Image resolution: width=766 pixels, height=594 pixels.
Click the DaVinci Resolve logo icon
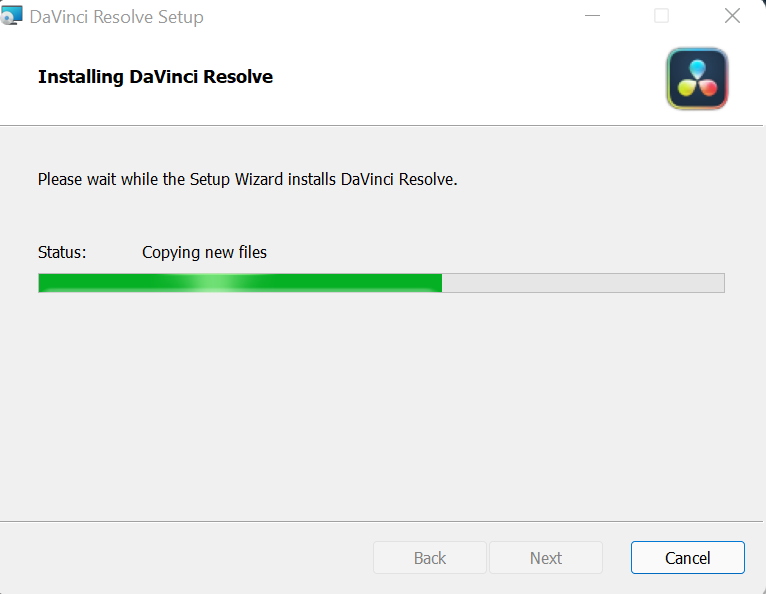point(697,79)
